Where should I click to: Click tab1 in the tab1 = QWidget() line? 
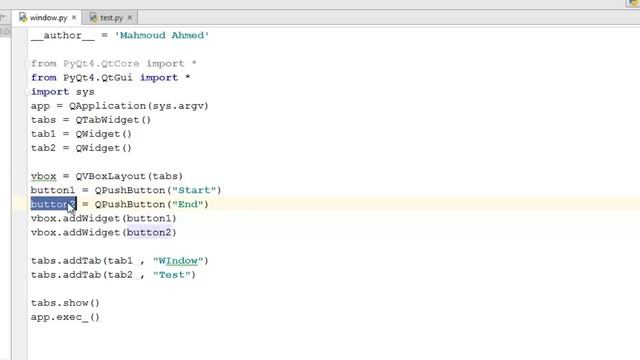[43, 134]
